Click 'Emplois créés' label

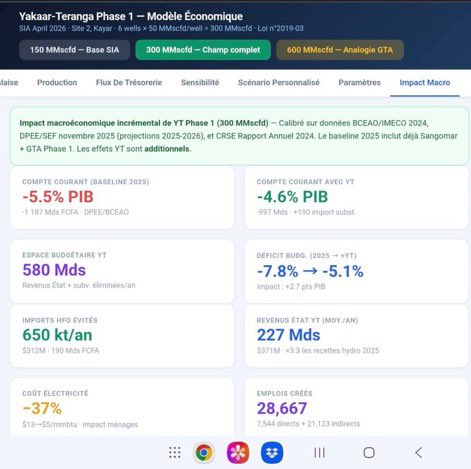(x=284, y=393)
